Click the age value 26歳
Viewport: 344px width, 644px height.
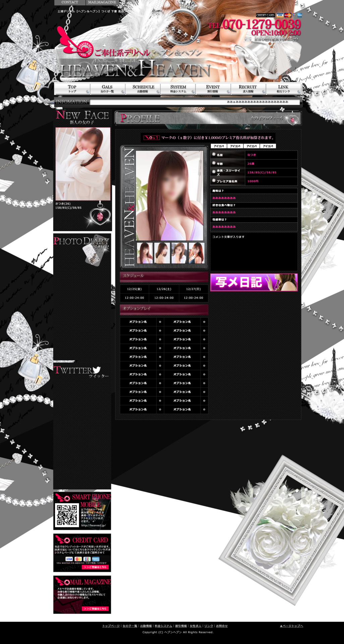(x=251, y=164)
